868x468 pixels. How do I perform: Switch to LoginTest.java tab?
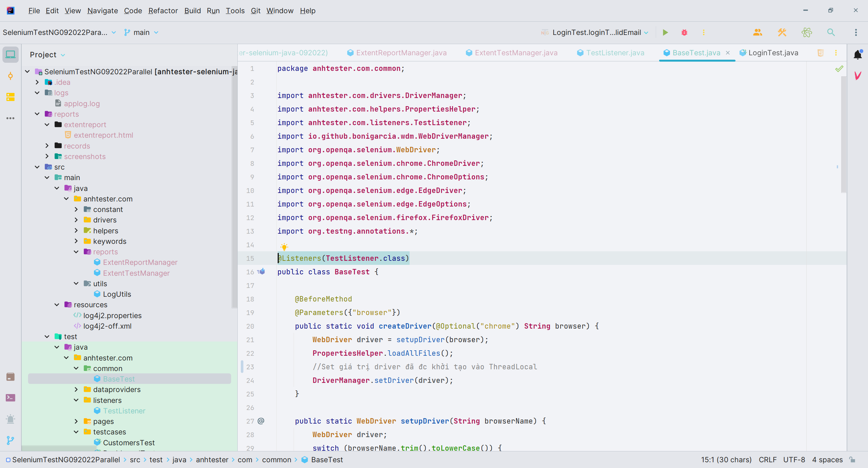tap(769, 53)
